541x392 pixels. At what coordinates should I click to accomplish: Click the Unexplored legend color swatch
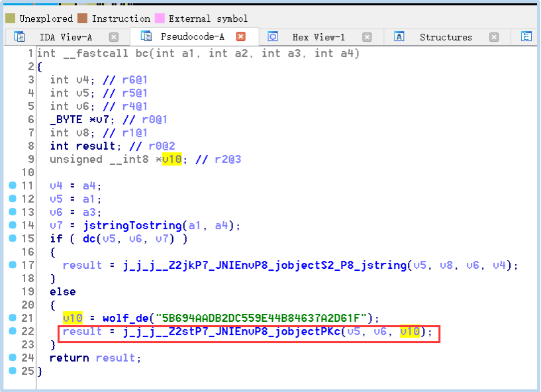(11, 19)
